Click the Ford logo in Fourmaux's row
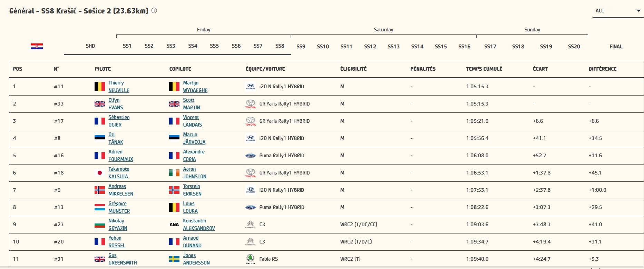 click(250, 156)
